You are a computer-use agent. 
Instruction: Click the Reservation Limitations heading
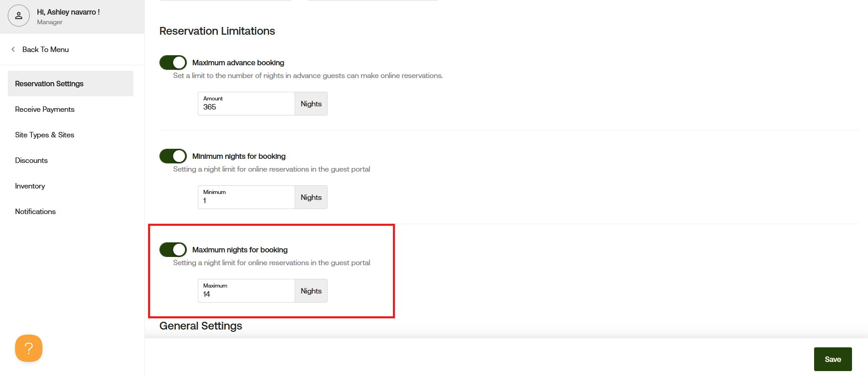tap(217, 31)
